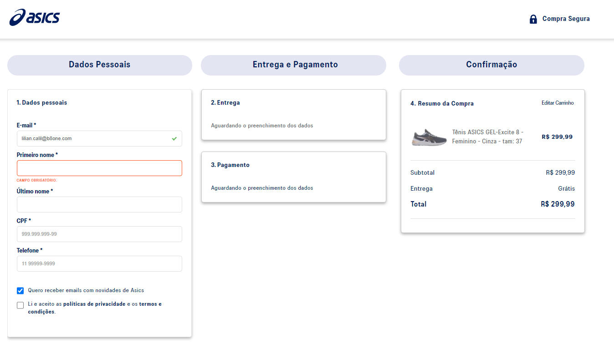
Task: Click the GEL-Excite 8 shoe thumbnail
Action: [429, 137]
